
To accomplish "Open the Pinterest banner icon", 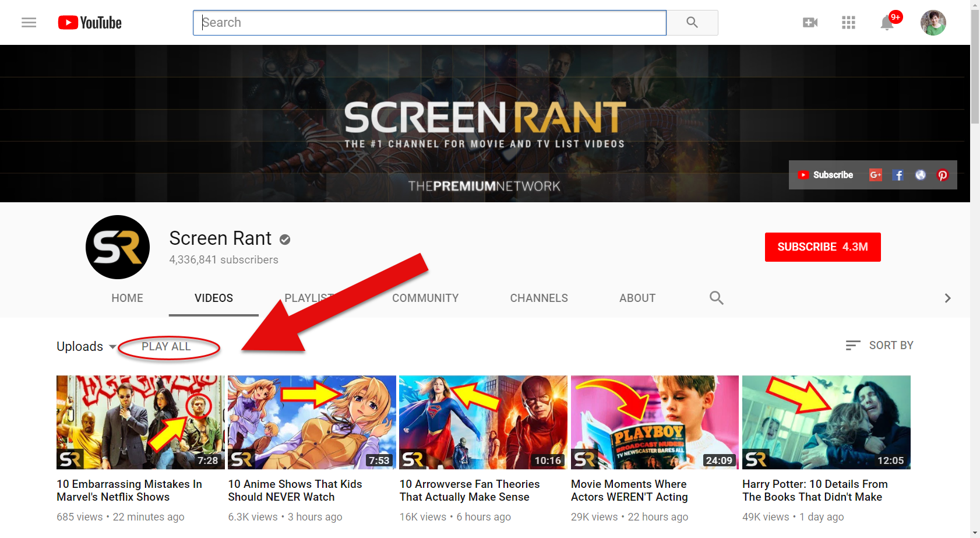I will tap(943, 175).
